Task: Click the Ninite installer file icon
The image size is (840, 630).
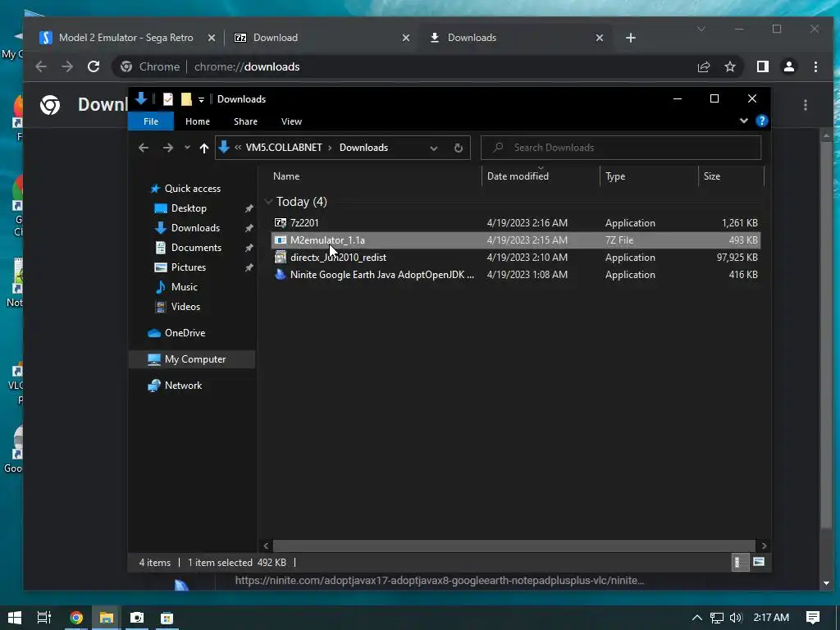Action: pos(281,275)
